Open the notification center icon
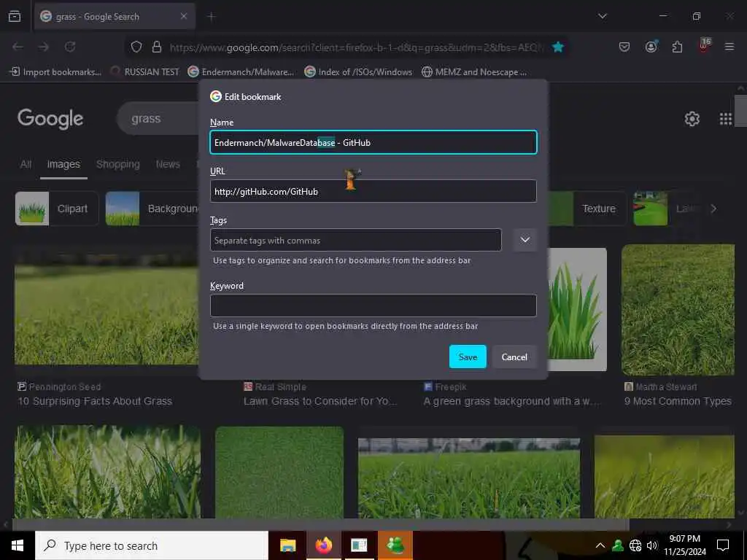The image size is (747, 560). tap(723, 545)
